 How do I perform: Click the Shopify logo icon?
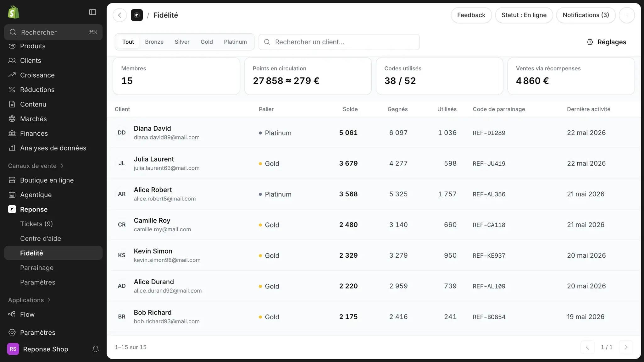pos(14,12)
